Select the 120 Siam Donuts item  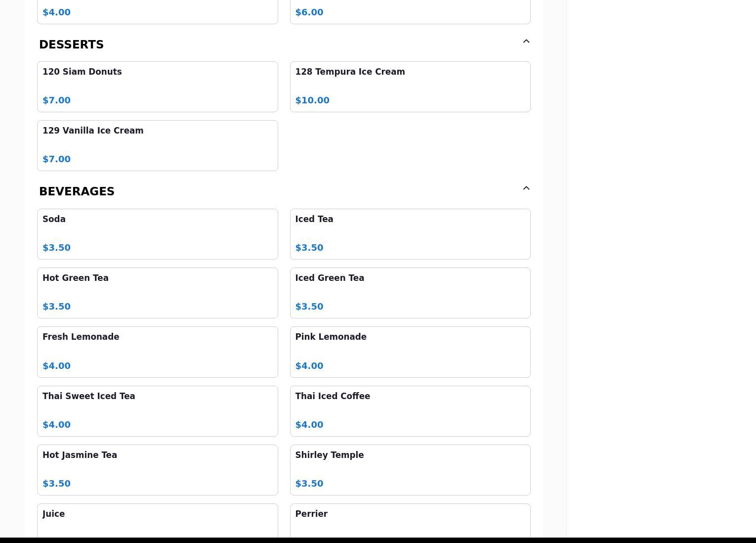pos(158,87)
